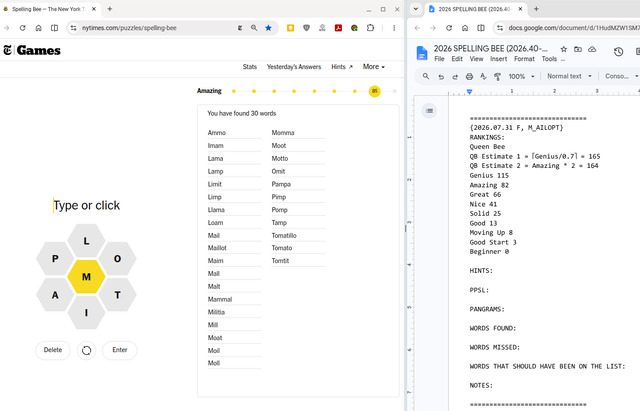Viewport: 640px width, 411px height.
Task: Click the PANGRAMS: line in document
Action: click(x=487, y=309)
